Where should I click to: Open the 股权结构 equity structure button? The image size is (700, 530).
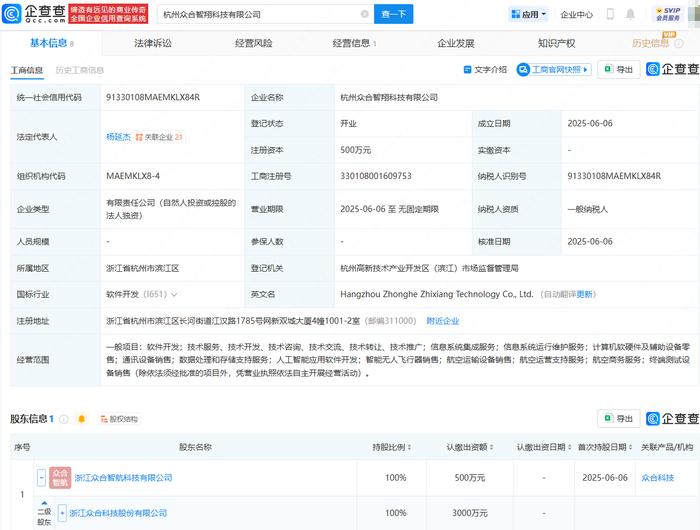(119, 419)
